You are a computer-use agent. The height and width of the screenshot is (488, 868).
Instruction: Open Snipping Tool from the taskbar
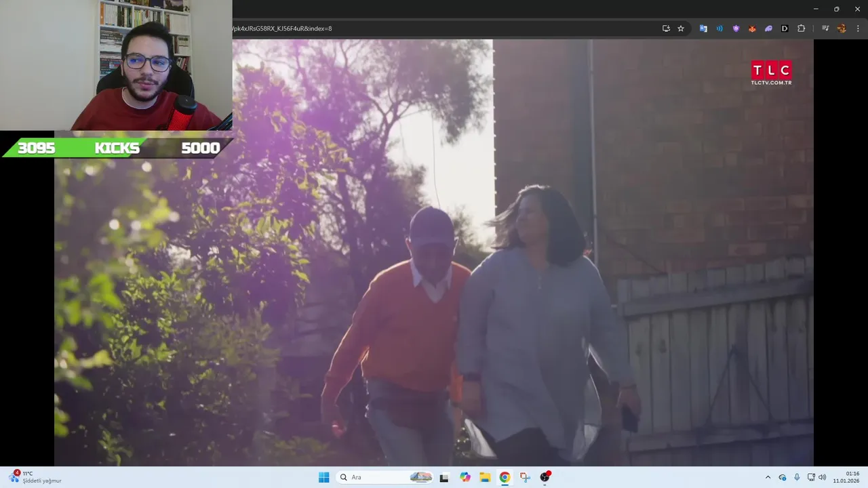coord(525,477)
